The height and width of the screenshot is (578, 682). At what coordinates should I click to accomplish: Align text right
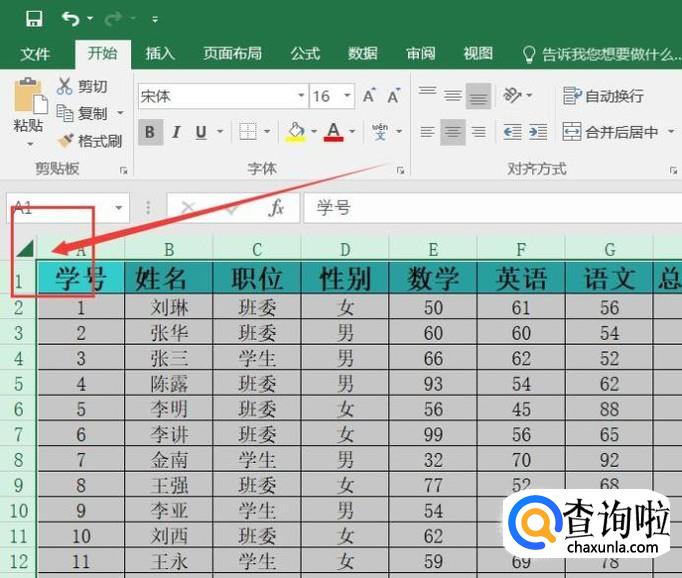[x=478, y=132]
